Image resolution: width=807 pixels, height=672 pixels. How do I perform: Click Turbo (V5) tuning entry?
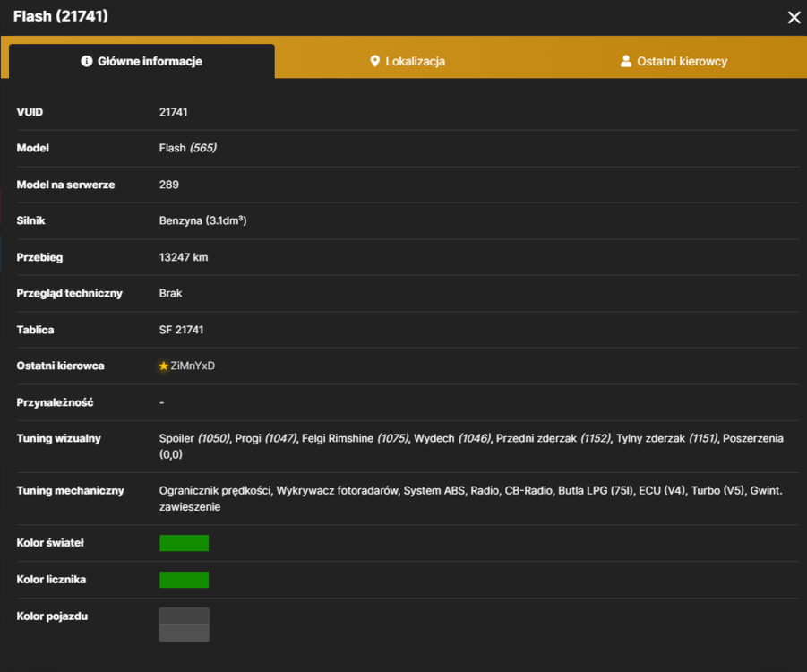pos(718,491)
